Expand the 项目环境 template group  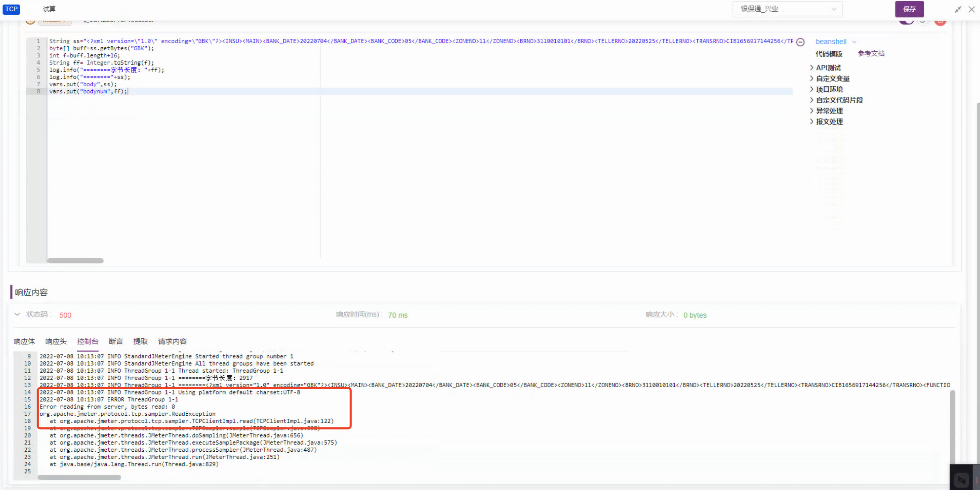[826, 89]
